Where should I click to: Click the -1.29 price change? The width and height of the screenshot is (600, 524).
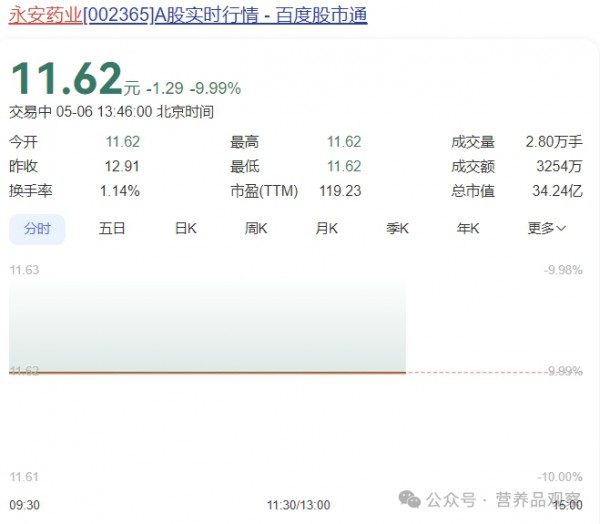(165, 88)
